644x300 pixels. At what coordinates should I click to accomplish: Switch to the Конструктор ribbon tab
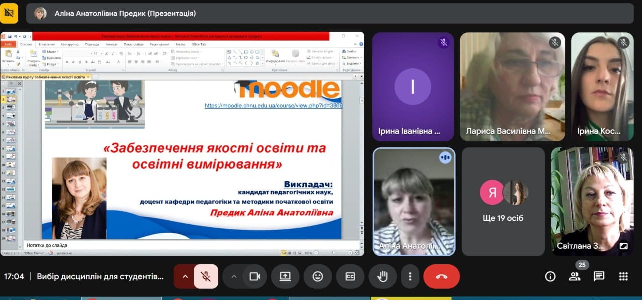[70, 44]
